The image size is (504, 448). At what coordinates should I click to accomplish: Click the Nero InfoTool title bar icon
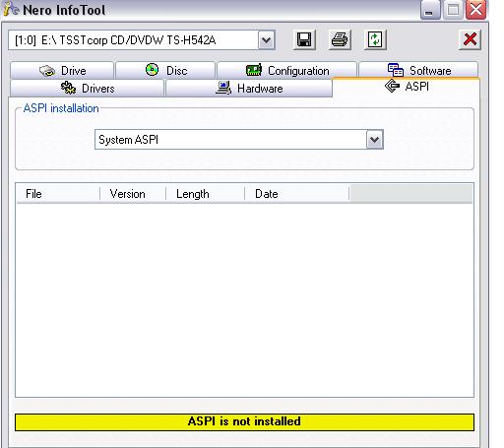11,9
